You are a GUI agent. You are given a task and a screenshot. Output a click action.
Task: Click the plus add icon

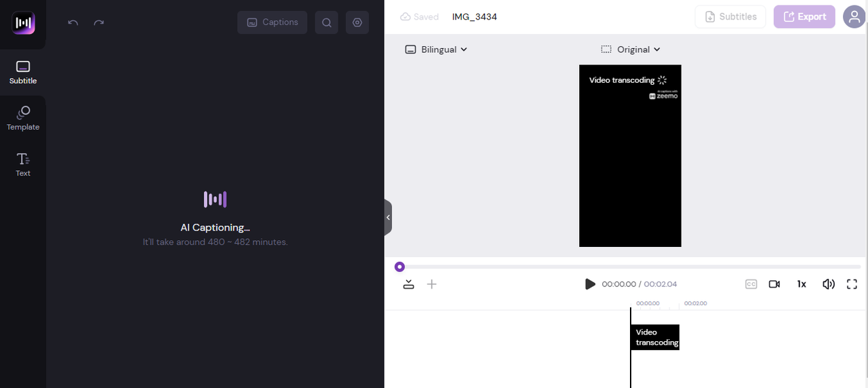click(x=431, y=284)
